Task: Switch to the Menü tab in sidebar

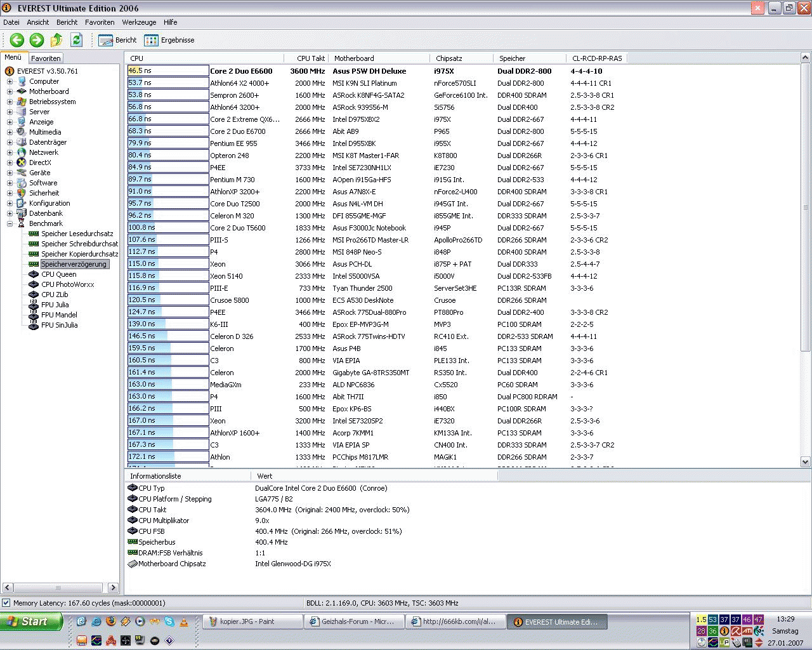Action: 13,57
